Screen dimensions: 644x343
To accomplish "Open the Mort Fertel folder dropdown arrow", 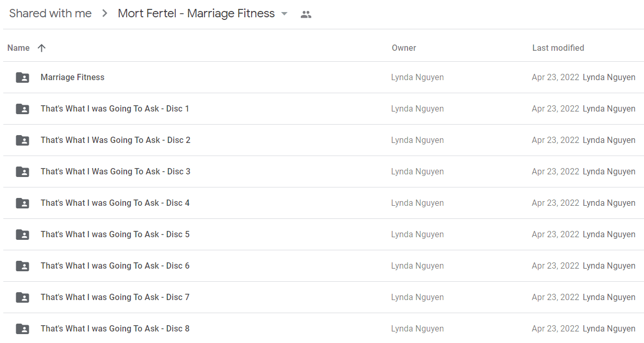I will (285, 14).
